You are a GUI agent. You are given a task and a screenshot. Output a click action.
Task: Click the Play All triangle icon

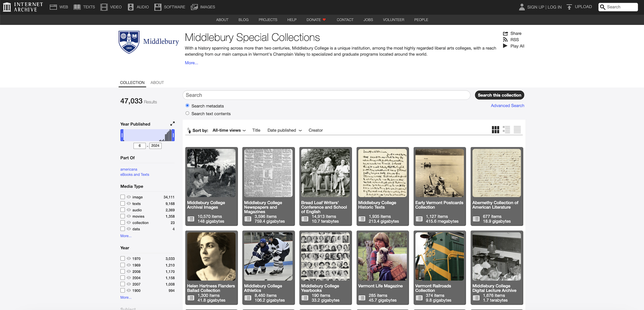[x=505, y=46]
